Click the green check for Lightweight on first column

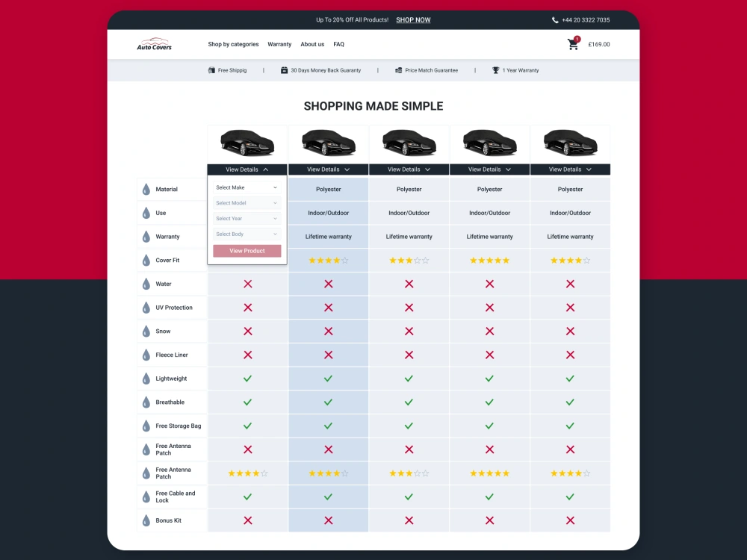[x=247, y=379]
